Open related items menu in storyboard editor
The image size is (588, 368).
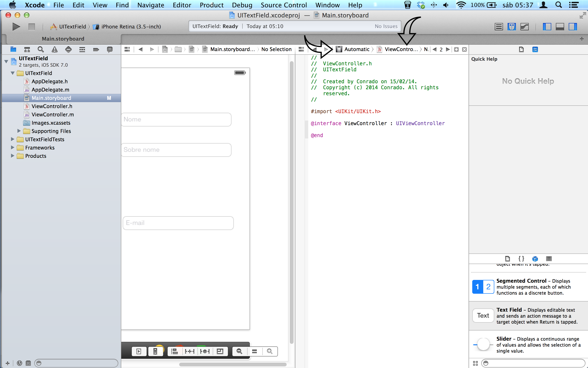(x=127, y=49)
